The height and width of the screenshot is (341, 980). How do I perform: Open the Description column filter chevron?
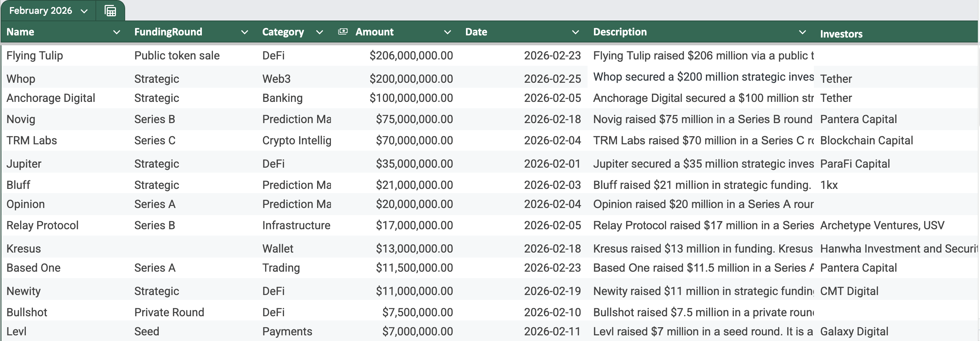[802, 32]
